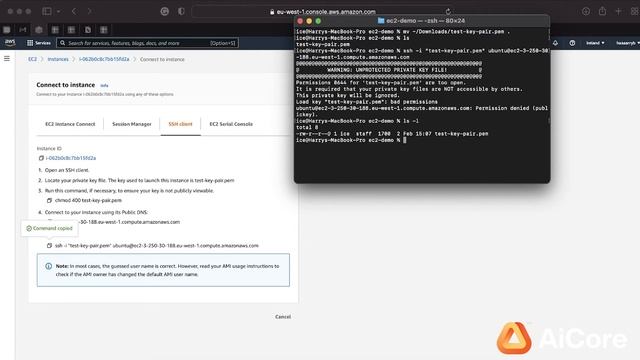
Task: Open AWS notifications bell
Action: 555,43
